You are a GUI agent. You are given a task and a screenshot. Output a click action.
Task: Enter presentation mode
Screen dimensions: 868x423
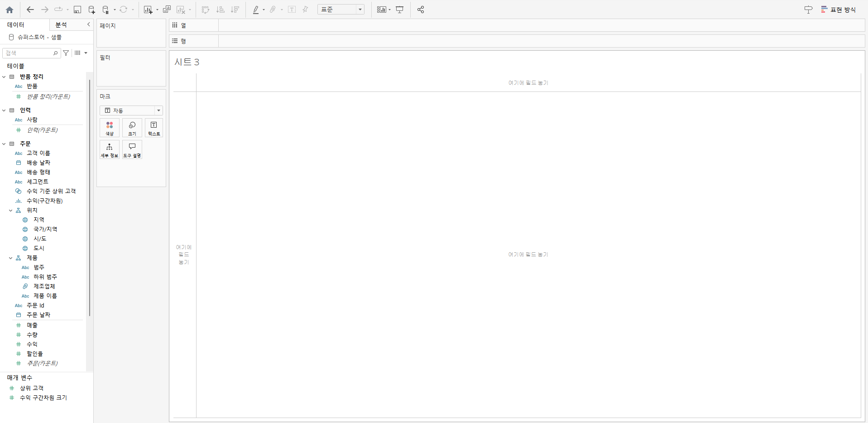tap(399, 10)
